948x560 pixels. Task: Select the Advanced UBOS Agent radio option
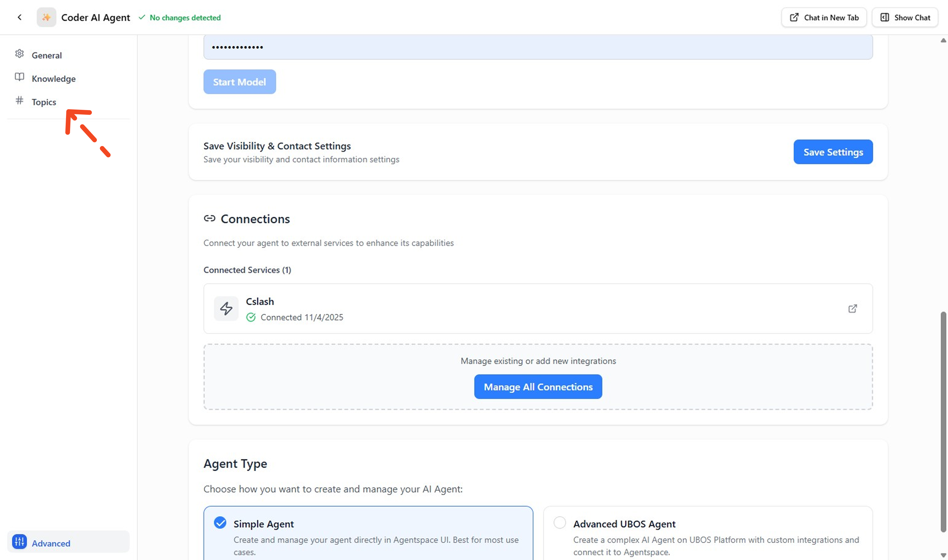[x=560, y=523]
